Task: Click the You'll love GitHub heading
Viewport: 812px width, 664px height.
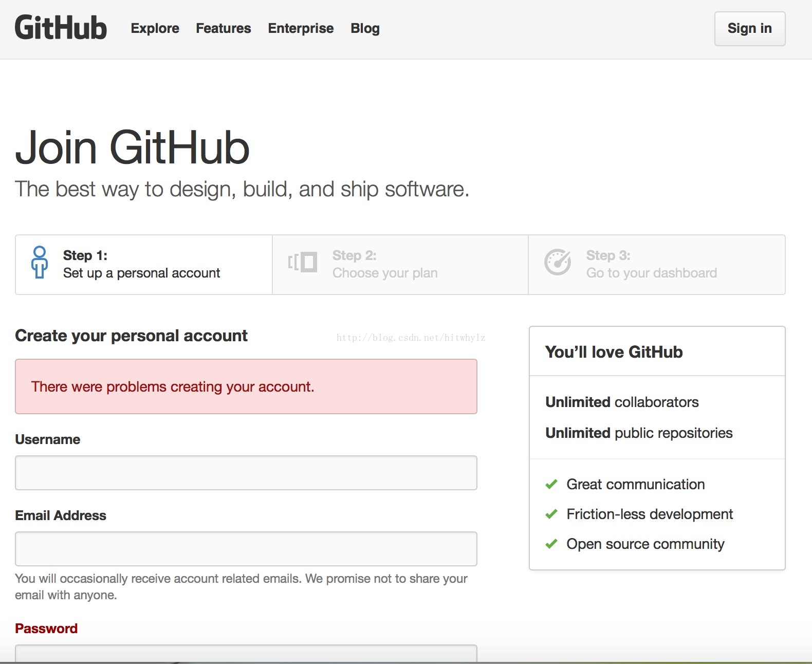Action: [614, 352]
